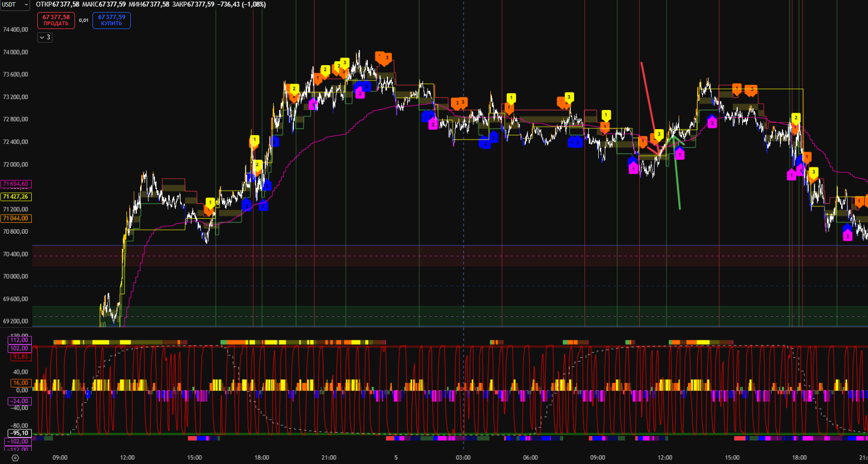The image size is (868, 464).
Task: Click the yellow 71427,26 price label
Action: tap(16, 196)
